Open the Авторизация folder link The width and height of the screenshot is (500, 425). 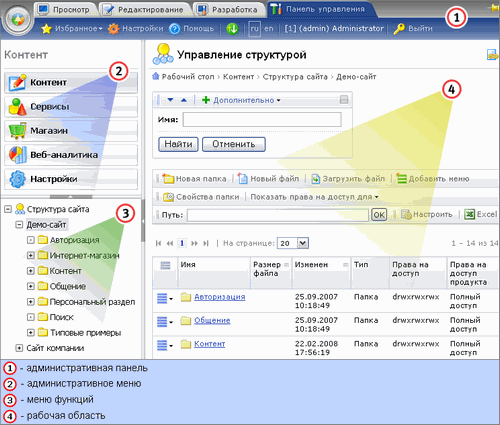[220, 297]
